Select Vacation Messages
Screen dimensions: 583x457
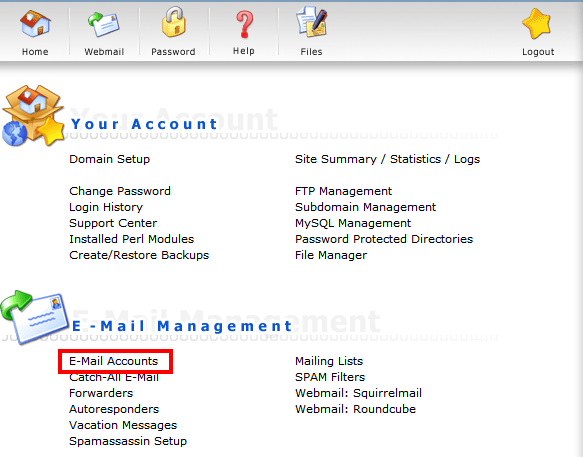tap(123, 425)
